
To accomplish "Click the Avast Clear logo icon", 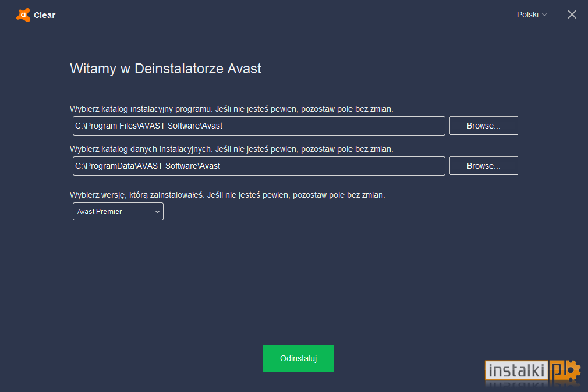I will click(23, 15).
